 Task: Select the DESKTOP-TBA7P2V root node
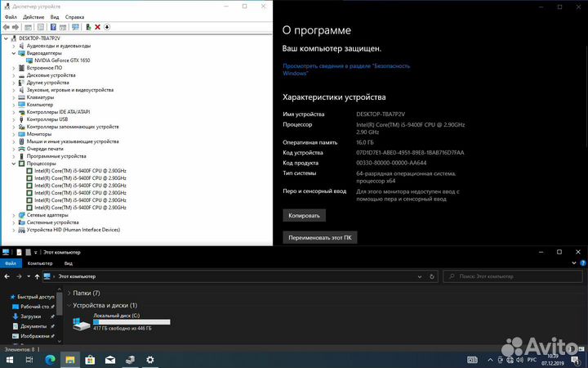click(x=39, y=38)
